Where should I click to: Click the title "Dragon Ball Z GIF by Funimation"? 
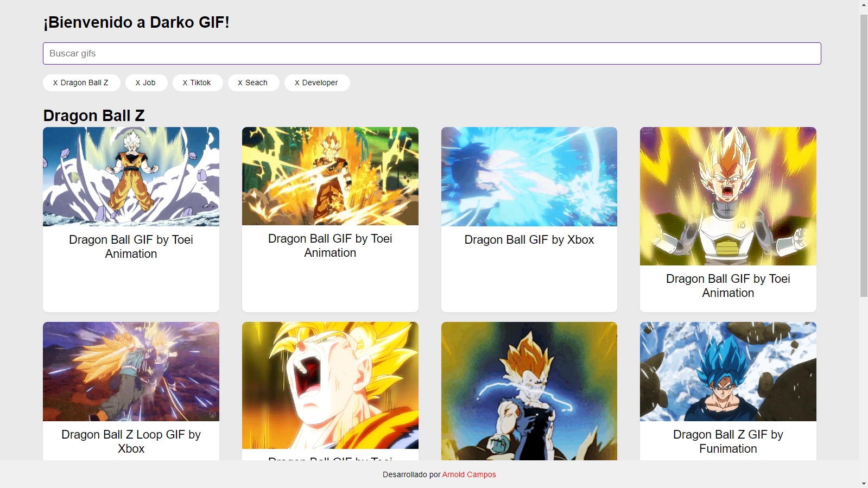coord(728,442)
